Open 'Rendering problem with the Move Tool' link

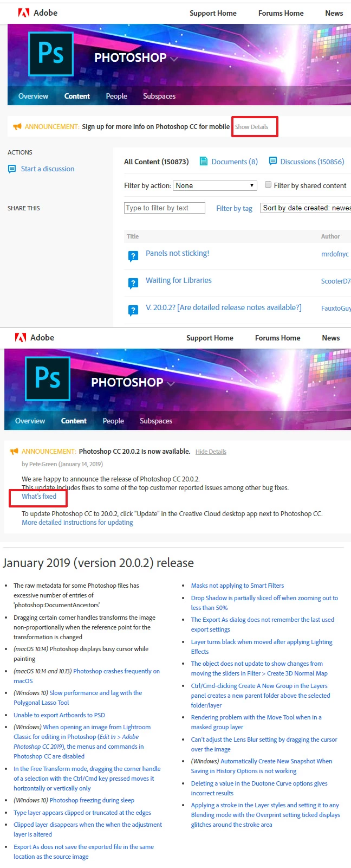[x=256, y=722]
